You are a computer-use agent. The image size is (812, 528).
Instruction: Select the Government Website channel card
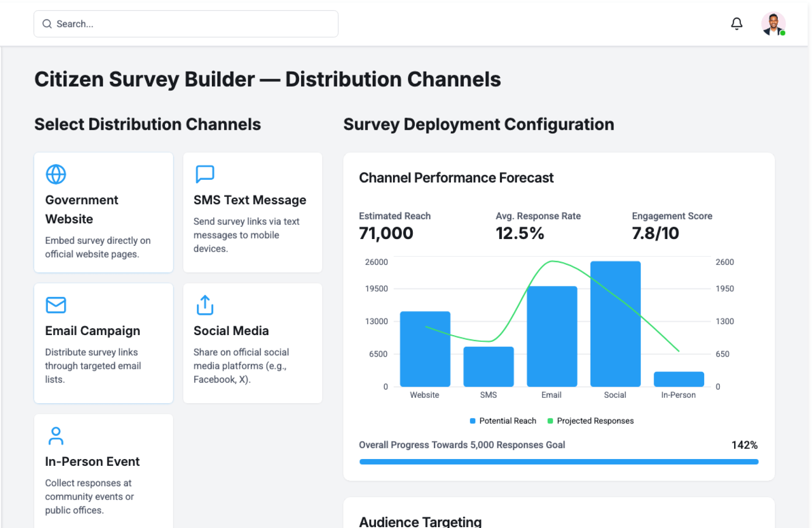(x=103, y=212)
